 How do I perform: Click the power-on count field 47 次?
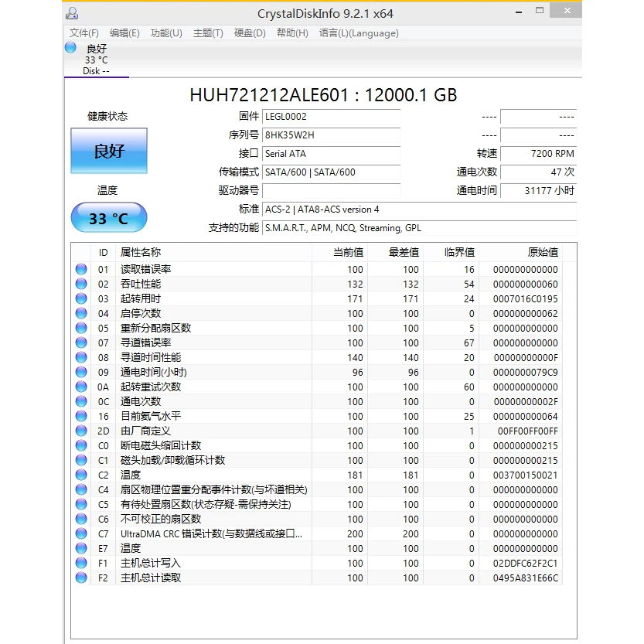pos(538,172)
